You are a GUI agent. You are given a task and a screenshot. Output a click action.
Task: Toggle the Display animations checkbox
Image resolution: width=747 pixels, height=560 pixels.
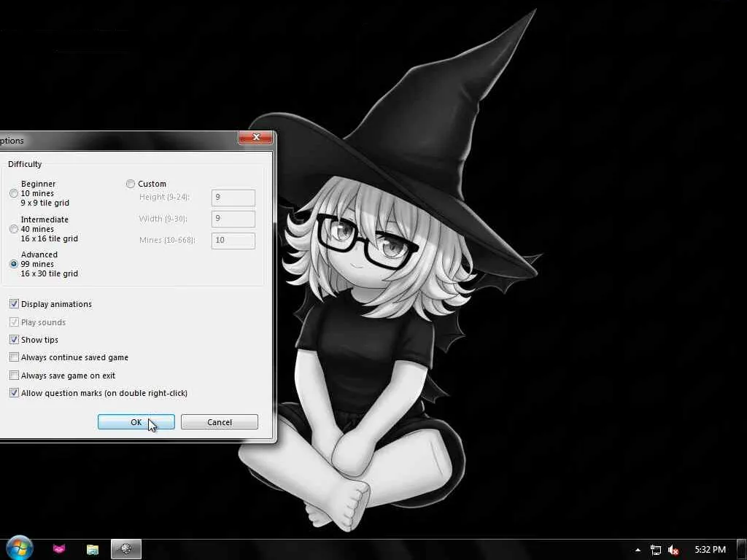click(x=15, y=304)
